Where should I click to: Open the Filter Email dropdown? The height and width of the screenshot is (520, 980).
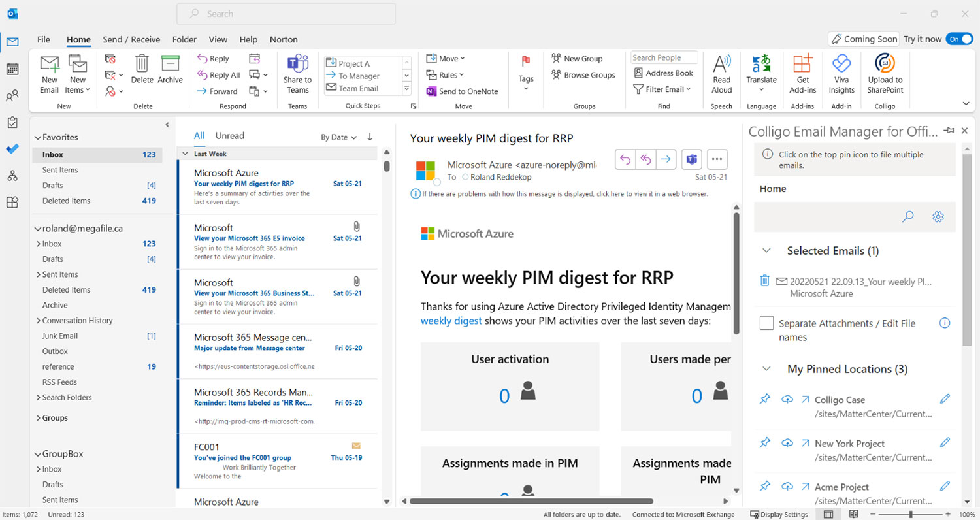[662, 89]
